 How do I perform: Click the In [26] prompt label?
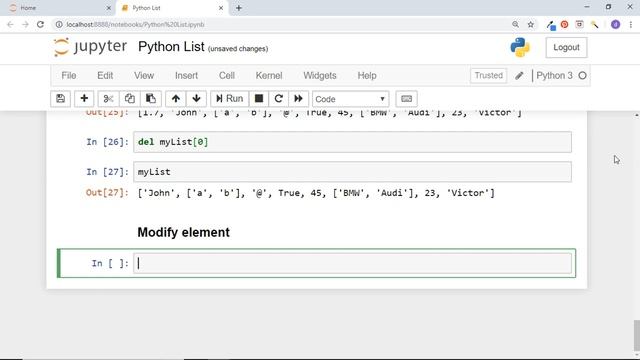[107, 142]
